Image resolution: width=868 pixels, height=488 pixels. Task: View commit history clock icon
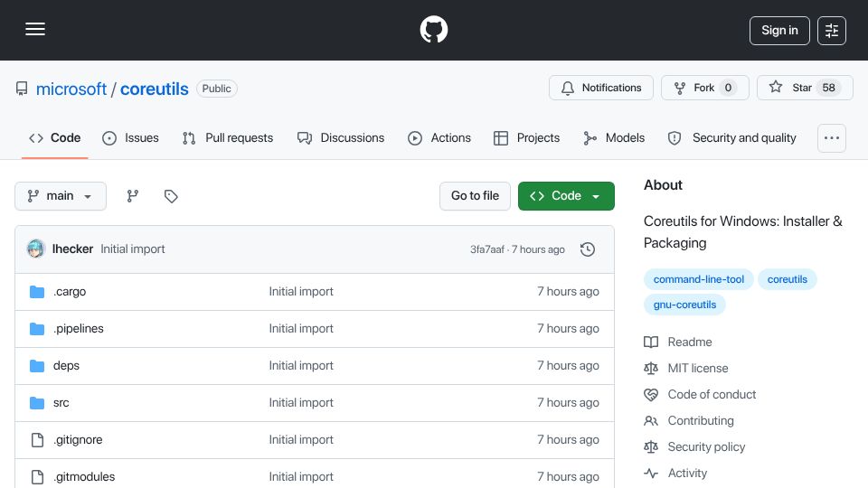pos(588,249)
